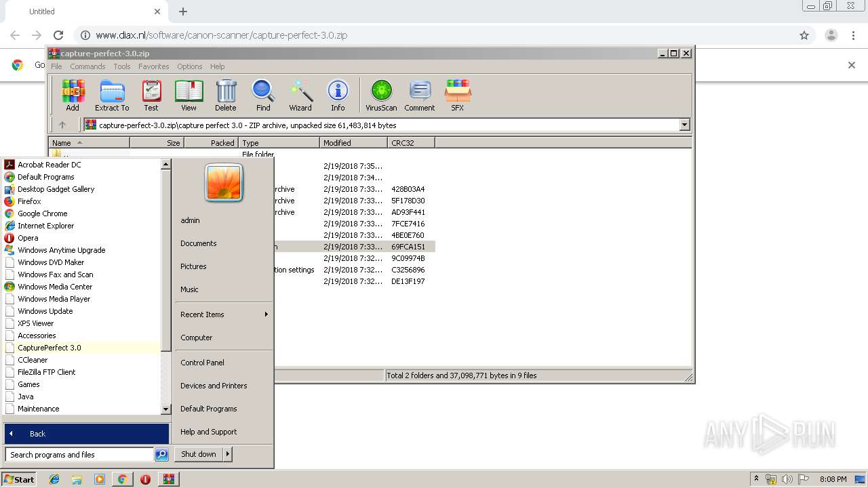868x488 pixels.
Task: Open Documents from the Start menu
Action: click(x=199, y=243)
